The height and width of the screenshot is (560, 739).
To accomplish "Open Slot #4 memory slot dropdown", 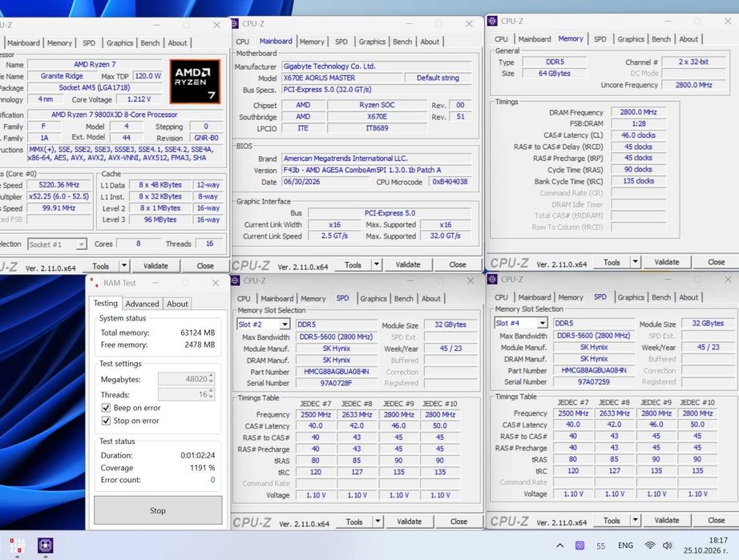I will (543, 323).
